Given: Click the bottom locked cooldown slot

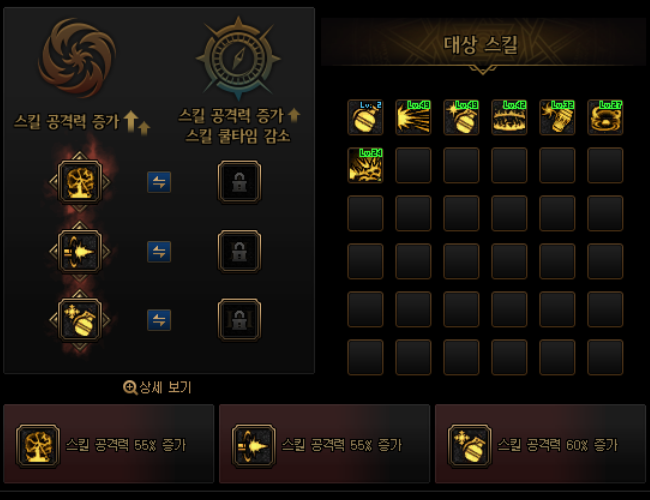Looking at the screenshot, I should point(240,320).
